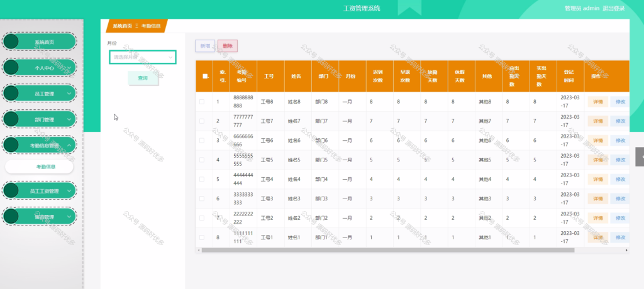Click the circle icon on 留言管理 menu
Image resolution: width=644 pixels, height=289 pixels.
pos(11,216)
